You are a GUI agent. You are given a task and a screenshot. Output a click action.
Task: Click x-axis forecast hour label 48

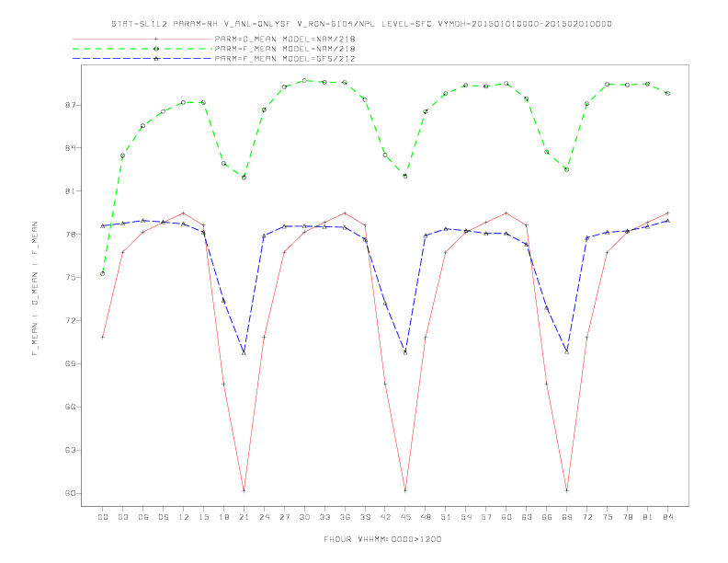point(426,517)
